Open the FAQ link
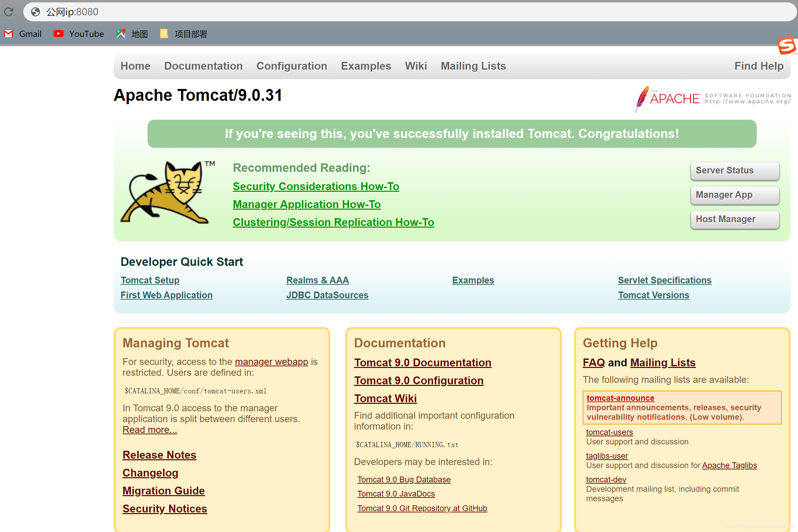Image resolution: width=798 pixels, height=532 pixels. [x=594, y=363]
